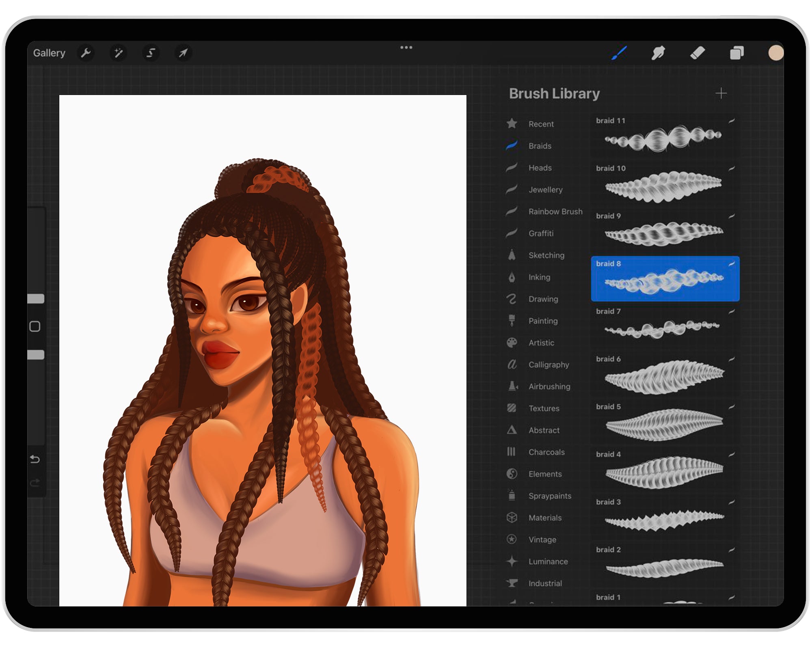Viewport: 812px width, 645px height.
Task: Select the paintbrush tool
Action: [x=619, y=53]
